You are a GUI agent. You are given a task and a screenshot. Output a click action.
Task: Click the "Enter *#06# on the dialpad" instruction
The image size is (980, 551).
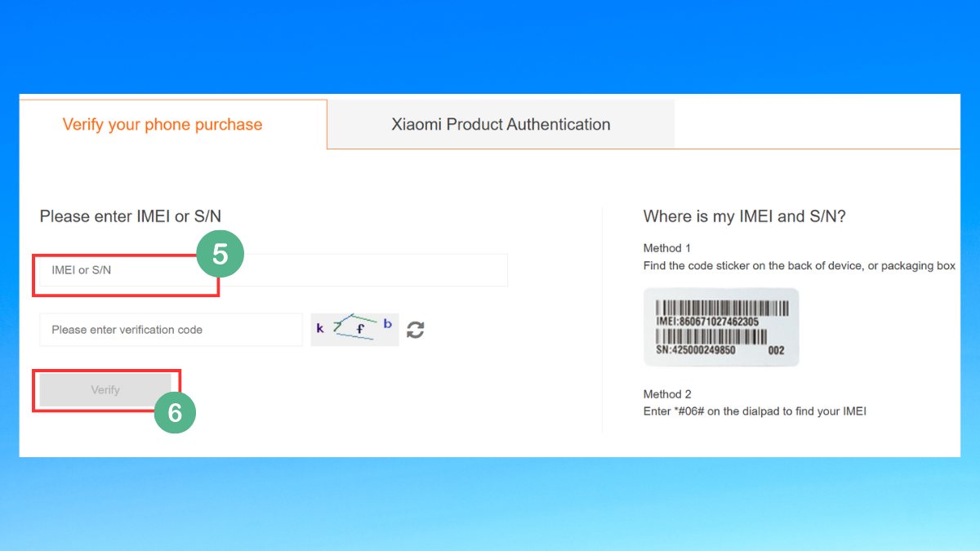point(755,411)
